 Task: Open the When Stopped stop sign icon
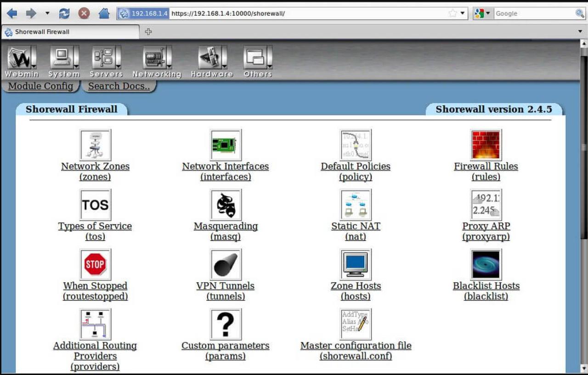95,264
